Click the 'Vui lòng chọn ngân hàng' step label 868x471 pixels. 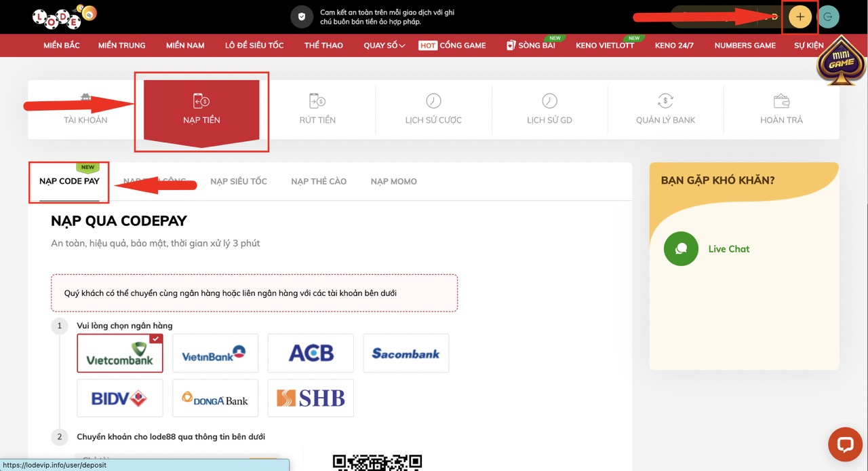click(125, 326)
